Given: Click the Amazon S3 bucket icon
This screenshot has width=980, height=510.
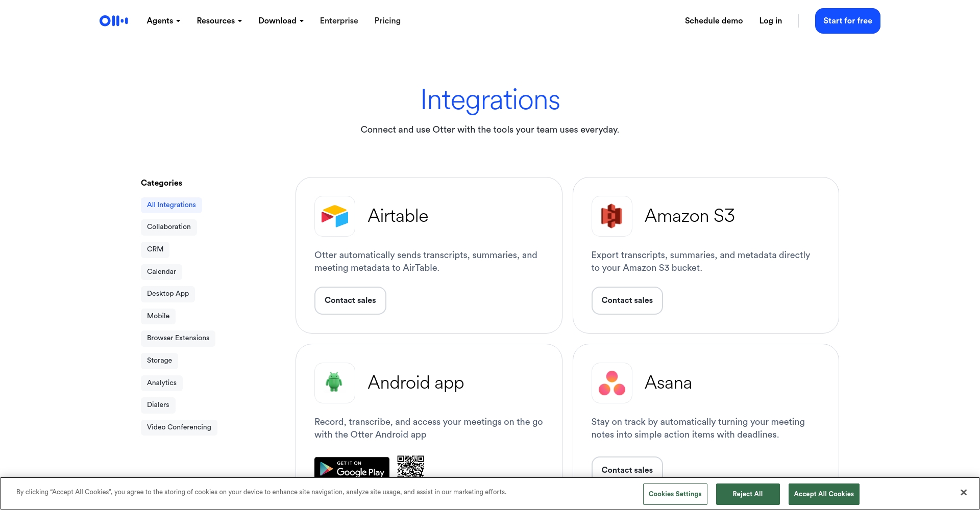Looking at the screenshot, I should pos(611,216).
